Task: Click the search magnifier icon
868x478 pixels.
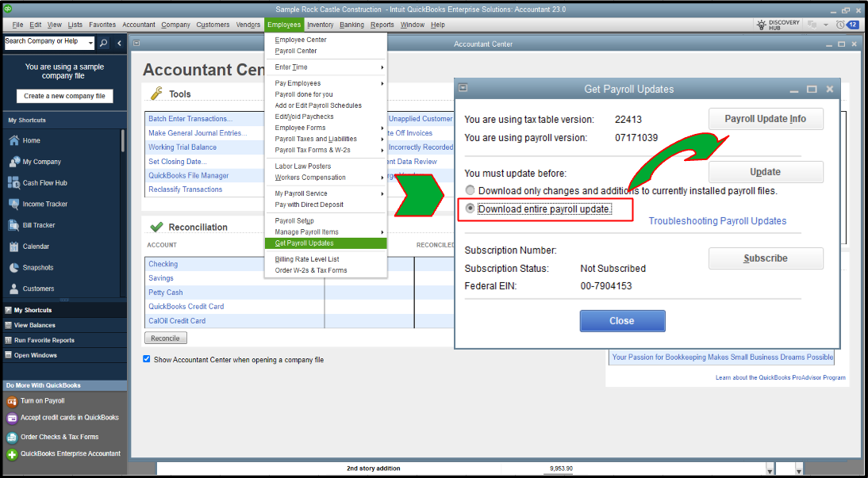Action: tap(103, 43)
